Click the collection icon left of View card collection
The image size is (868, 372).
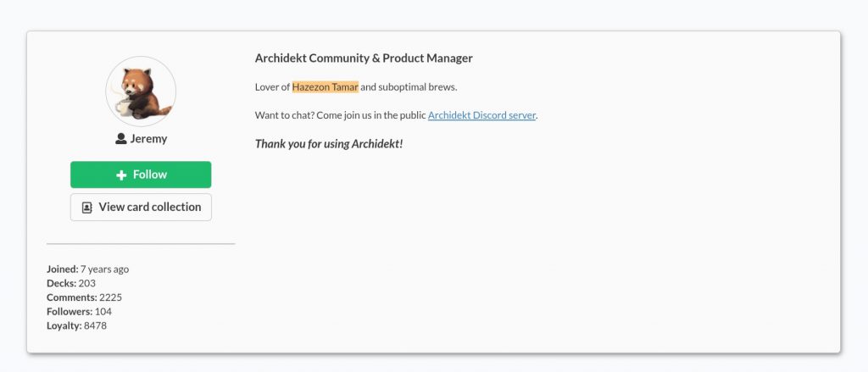(x=86, y=207)
